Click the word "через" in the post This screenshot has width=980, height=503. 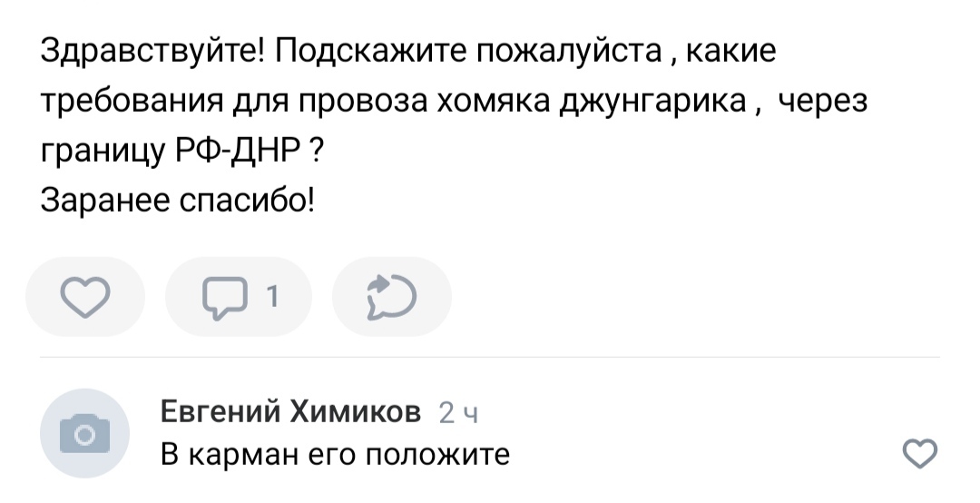coord(824,103)
